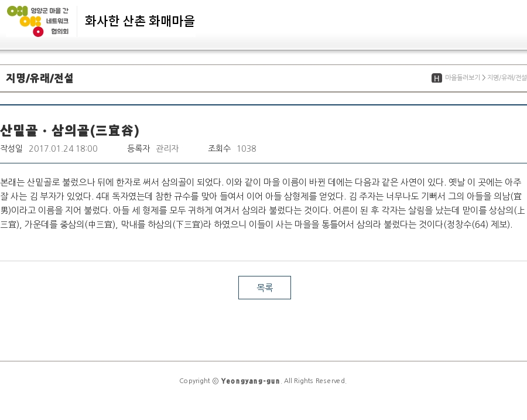Viewport: 527px width, 420px height.
Task: Click the 지명/유래/전설 section heading
Action: tap(40, 78)
